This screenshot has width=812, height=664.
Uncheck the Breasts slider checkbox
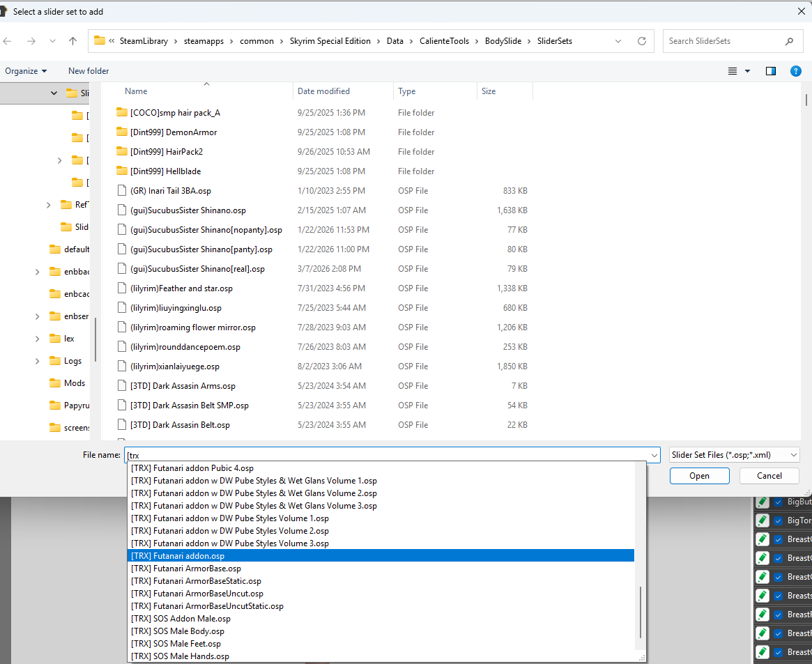point(778,596)
